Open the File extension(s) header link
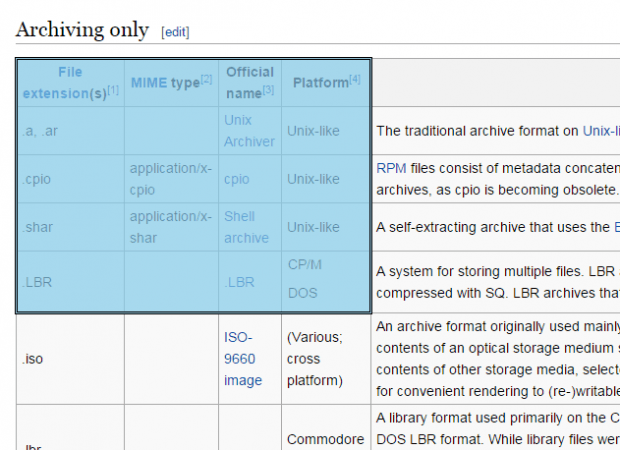 [64, 82]
